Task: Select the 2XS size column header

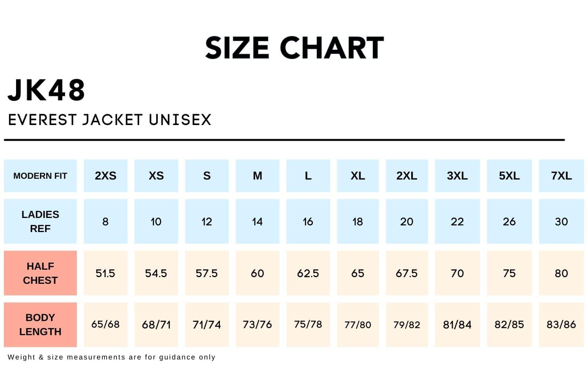Action: 105,176
